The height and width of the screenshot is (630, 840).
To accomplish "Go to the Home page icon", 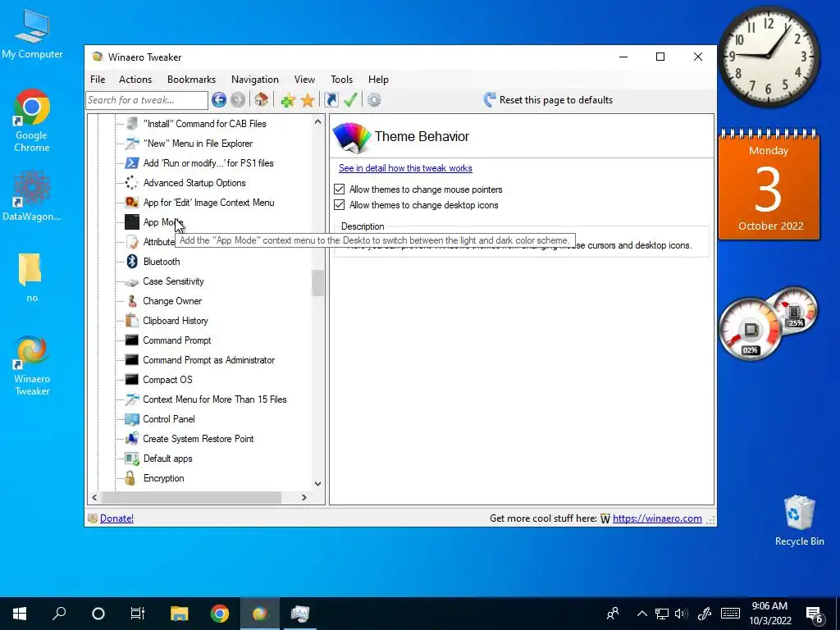I will click(262, 99).
